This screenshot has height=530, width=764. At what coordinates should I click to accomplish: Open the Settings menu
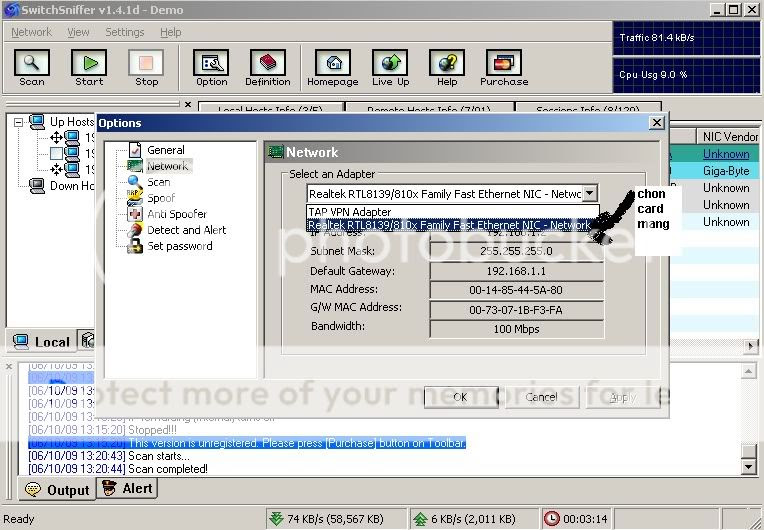(x=125, y=32)
